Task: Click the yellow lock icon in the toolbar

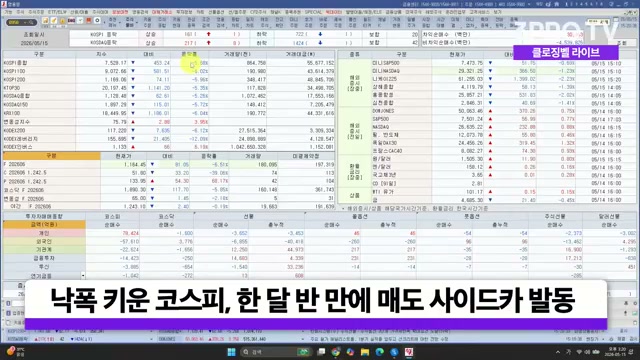Action: (62, 21)
